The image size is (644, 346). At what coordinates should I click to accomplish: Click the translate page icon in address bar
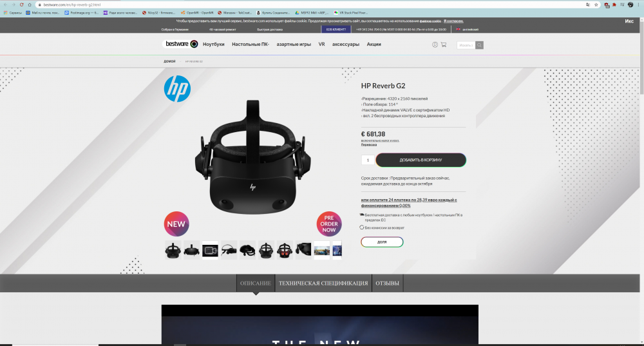(x=588, y=5)
